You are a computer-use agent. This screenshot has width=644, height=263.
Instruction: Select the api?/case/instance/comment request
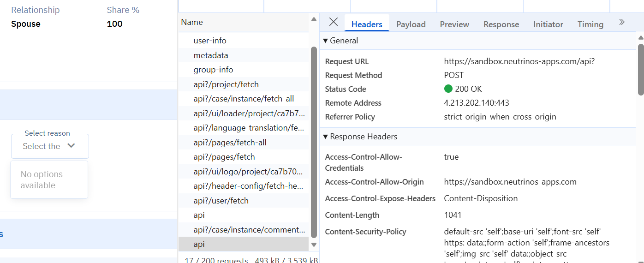point(244,230)
